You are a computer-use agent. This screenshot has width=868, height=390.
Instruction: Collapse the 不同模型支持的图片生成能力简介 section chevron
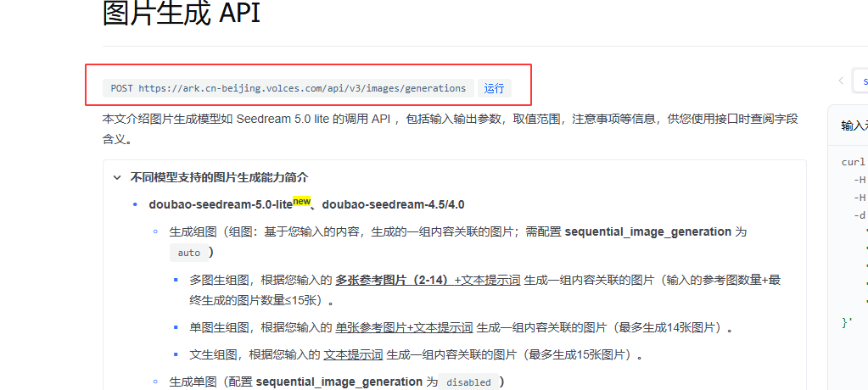(117, 177)
